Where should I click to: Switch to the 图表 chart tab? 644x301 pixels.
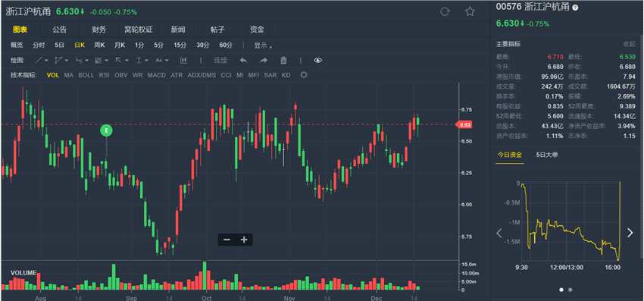pyautogui.click(x=20, y=30)
